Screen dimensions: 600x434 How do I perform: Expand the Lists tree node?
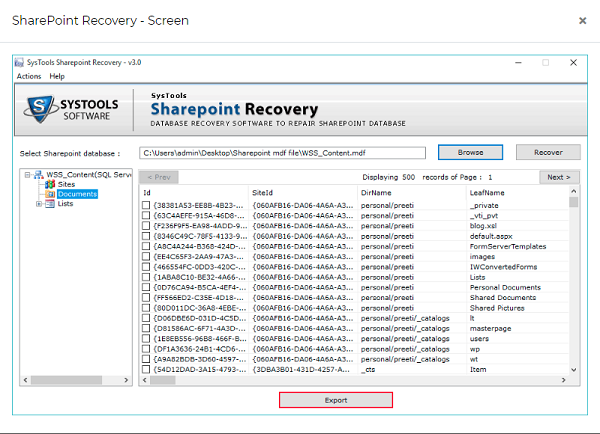pos(39,204)
